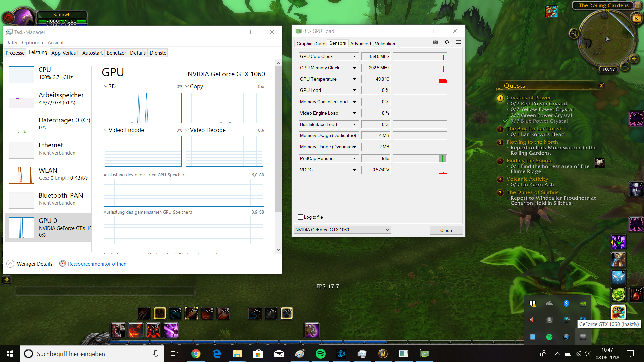The width and height of the screenshot is (644, 362).
Task: Click minimap zoom in plus button
Action: click(634, 59)
